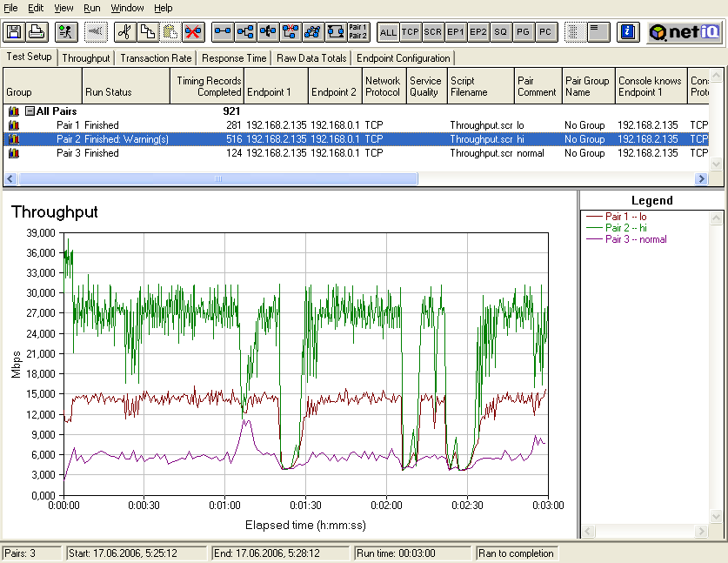Open the Endpoint Configuration tab
Screen dimensions: 728x563
pos(403,58)
